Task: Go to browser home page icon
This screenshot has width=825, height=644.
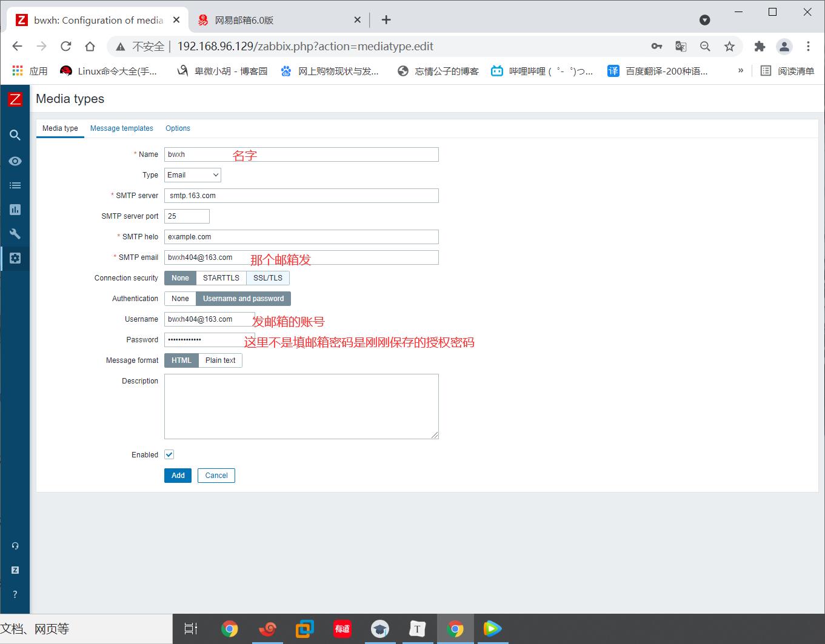Action: click(90, 46)
